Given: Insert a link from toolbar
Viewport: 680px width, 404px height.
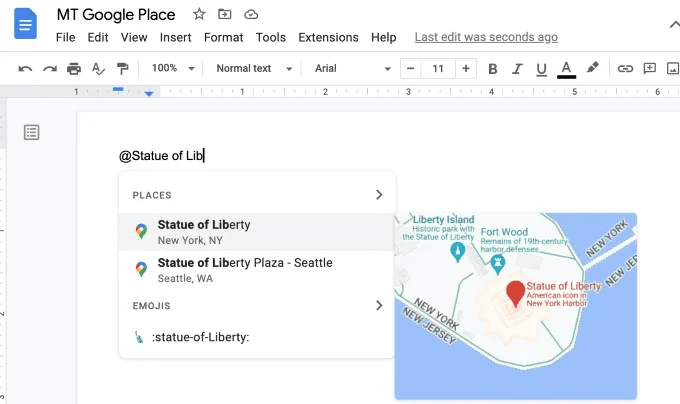Looking at the screenshot, I should click(625, 68).
